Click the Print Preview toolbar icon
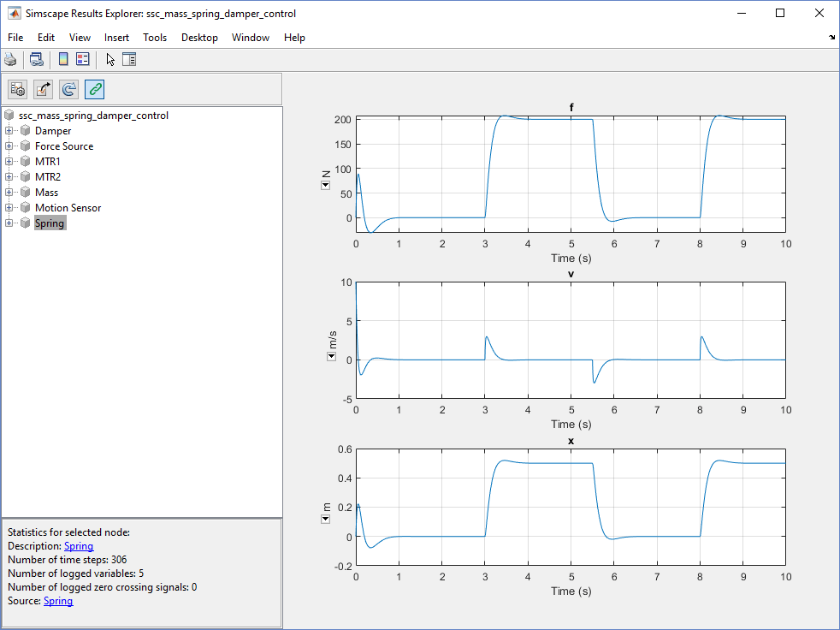The height and width of the screenshot is (630, 840). click(37, 59)
